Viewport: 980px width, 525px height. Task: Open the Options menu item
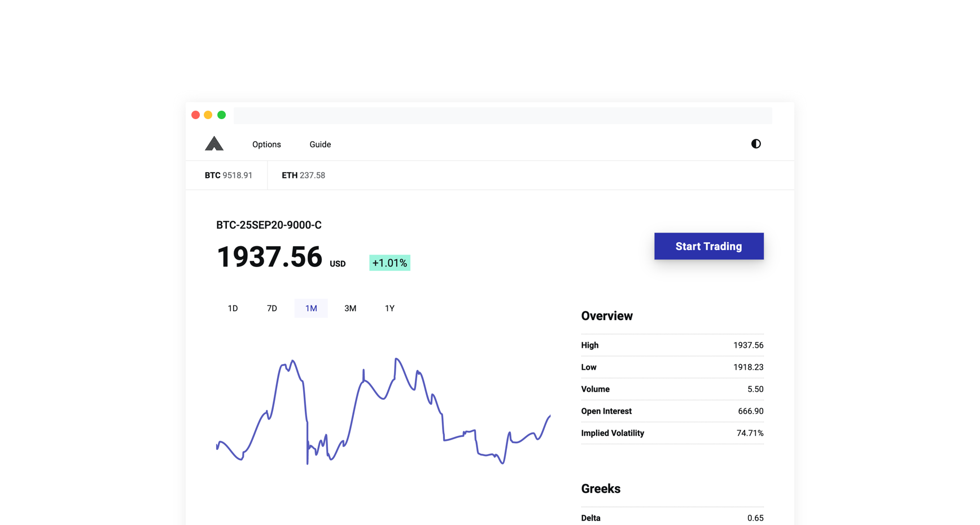pos(266,144)
